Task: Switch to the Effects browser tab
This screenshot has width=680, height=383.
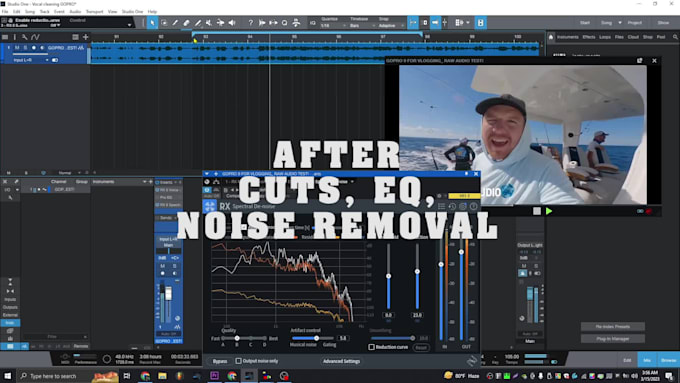Action: point(588,37)
